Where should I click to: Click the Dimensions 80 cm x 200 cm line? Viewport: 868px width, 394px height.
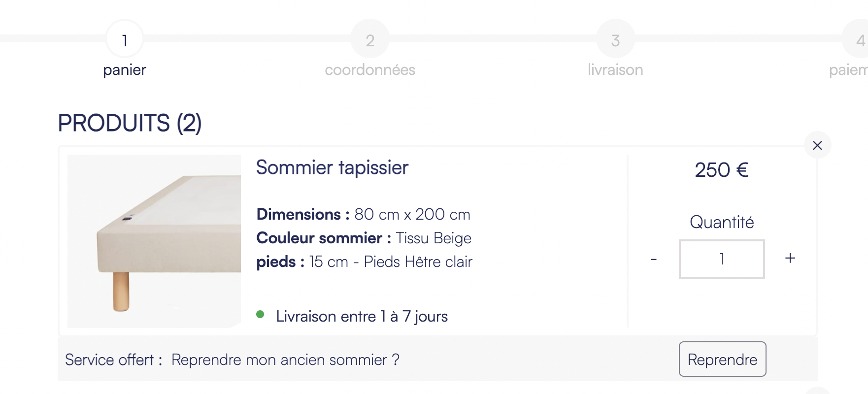click(x=364, y=214)
